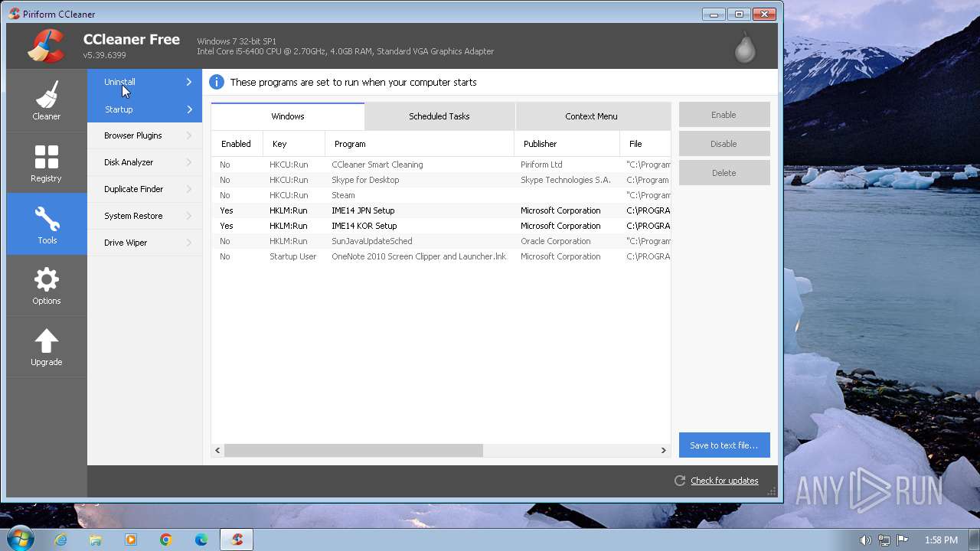Click the Check for updates link

pos(724,481)
